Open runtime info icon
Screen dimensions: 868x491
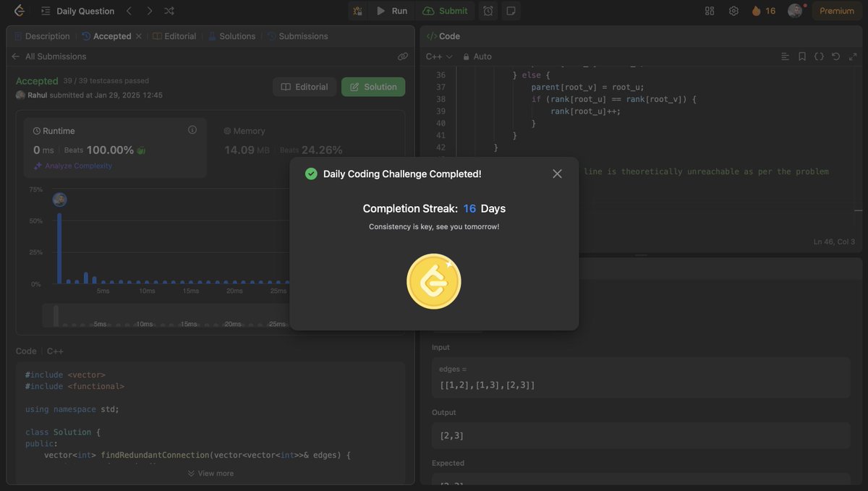coord(192,130)
